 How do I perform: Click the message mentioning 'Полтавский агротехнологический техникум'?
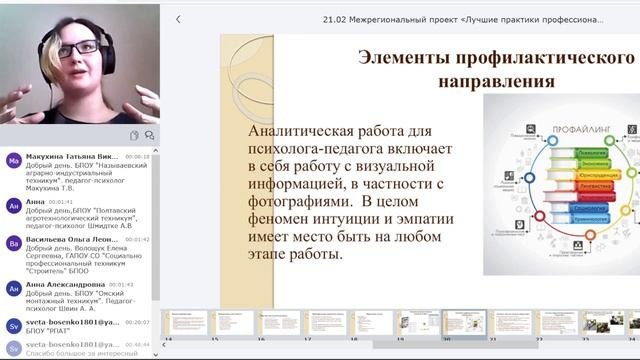82,218
